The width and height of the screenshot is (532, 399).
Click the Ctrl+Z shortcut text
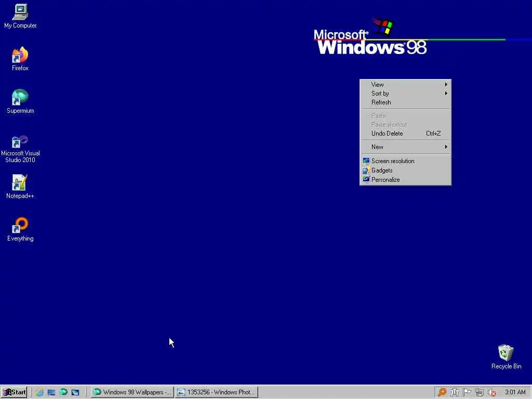[x=433, y=134]
